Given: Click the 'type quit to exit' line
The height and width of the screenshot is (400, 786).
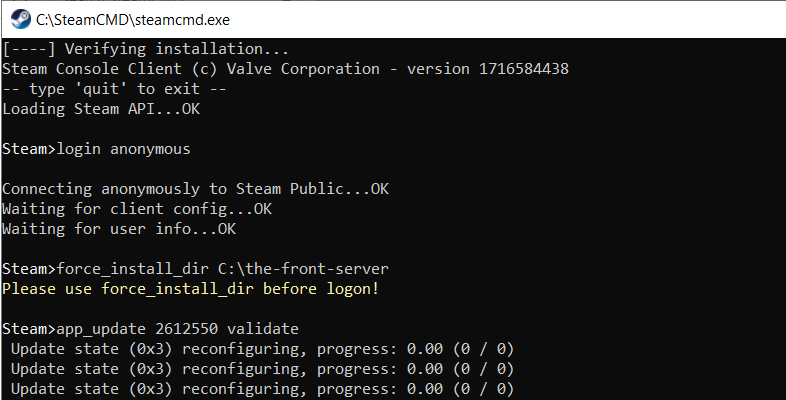Looking at the screenshot, I should point(114,89).
